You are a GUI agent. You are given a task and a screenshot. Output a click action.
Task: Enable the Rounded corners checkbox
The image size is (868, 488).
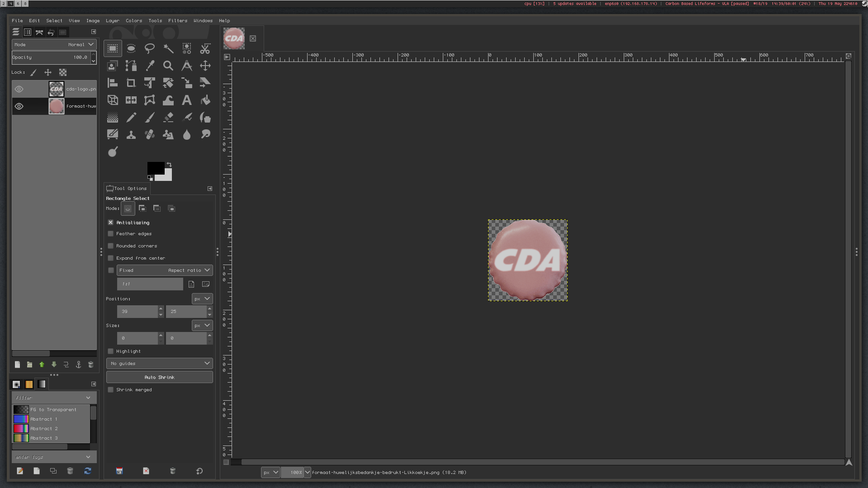(111, 246)
